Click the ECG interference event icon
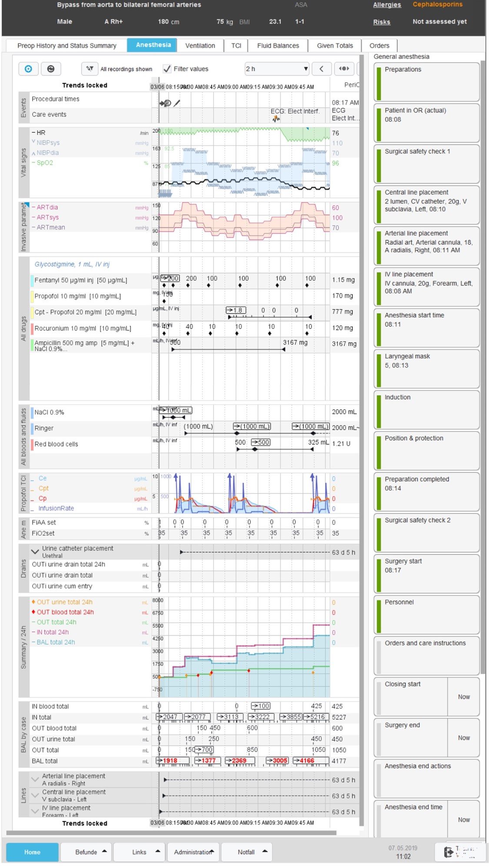489x868 pixels. (276, 119)
